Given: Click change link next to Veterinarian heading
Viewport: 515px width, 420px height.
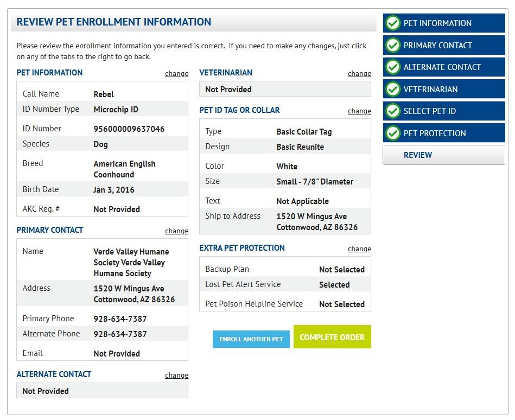Looking at the screenshot, I should click(359, 74).
